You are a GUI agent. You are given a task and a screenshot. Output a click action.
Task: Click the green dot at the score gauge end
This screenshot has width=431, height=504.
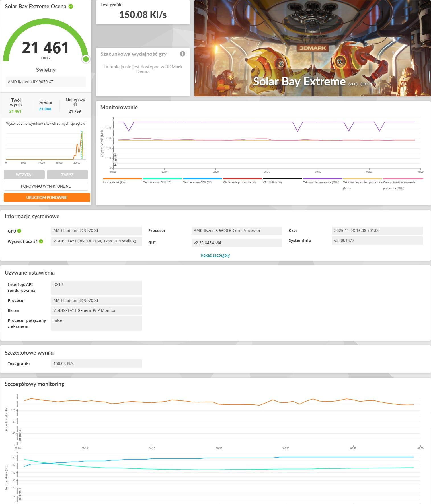click(86, 59)
